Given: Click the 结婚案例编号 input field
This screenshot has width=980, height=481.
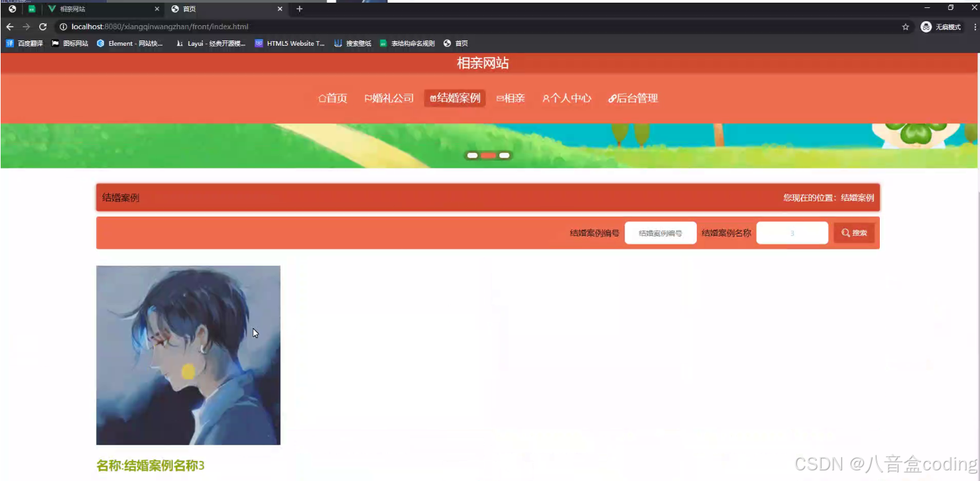Looking at the screenshot, I should [x=660, y=233].
